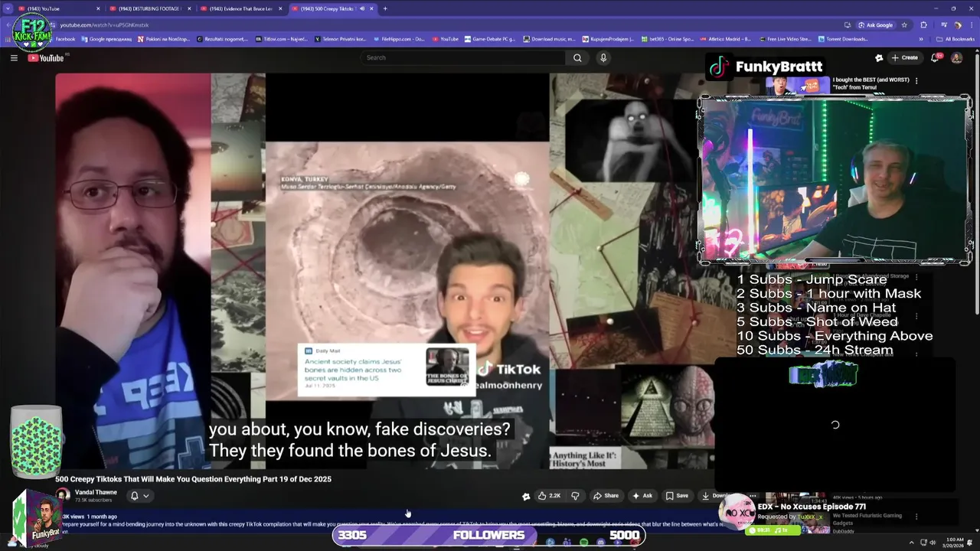Mute the audio-playing tab speaker icon

362,8
